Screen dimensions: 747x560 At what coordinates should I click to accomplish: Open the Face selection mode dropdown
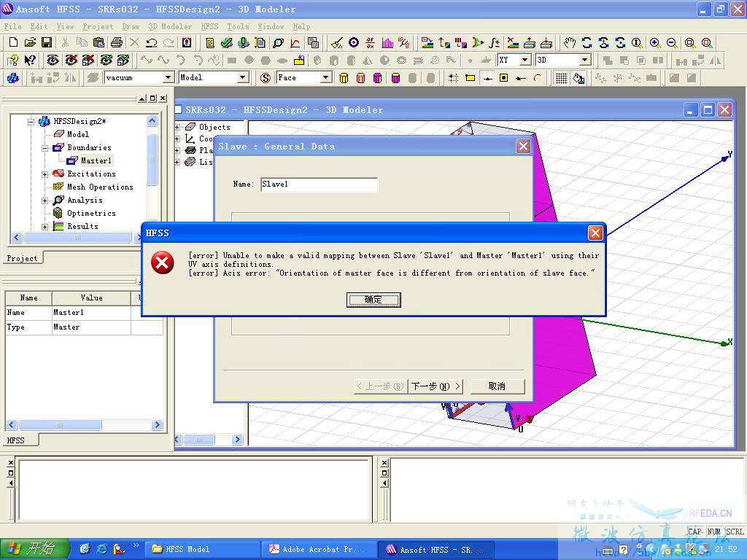click(326, 77)
